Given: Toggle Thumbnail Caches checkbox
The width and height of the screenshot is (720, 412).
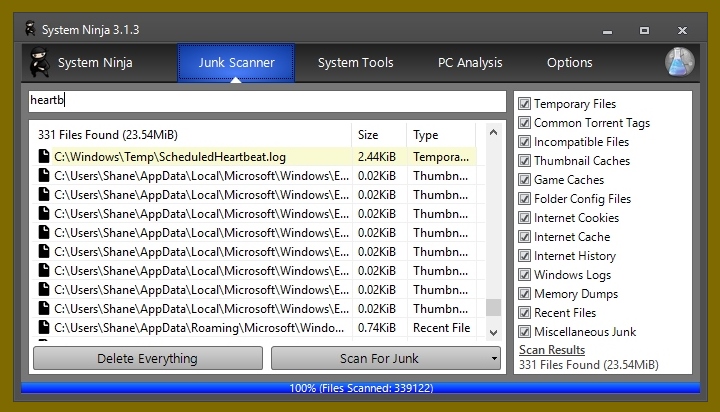Looking at the screenshot, I should pos(524,160).
